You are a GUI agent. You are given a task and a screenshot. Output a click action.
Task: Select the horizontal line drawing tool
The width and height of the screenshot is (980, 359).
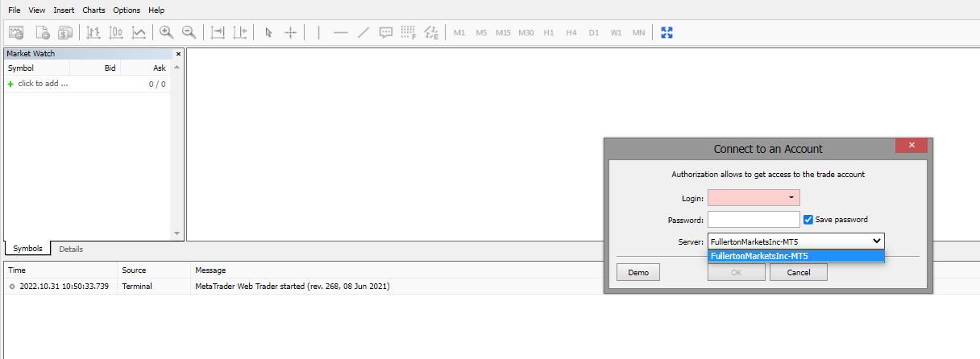[x=341, y=33]
